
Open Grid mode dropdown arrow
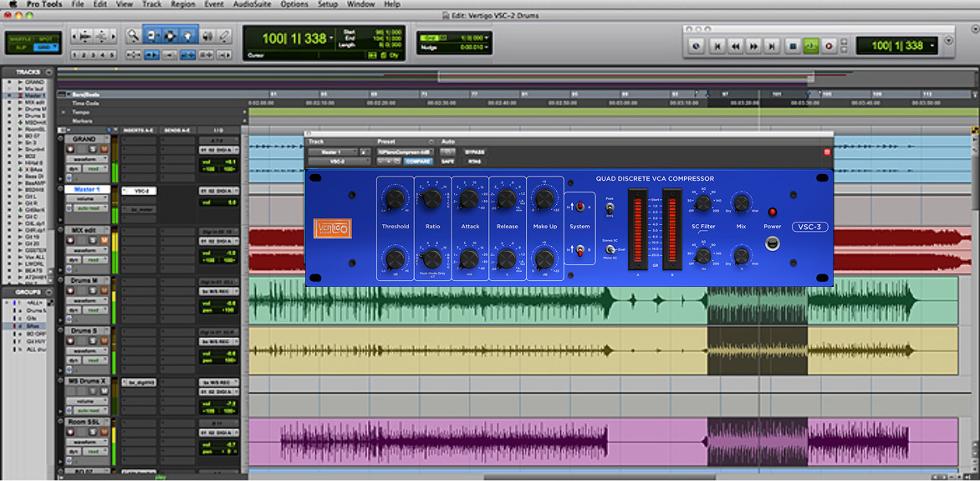click(56, 47)
